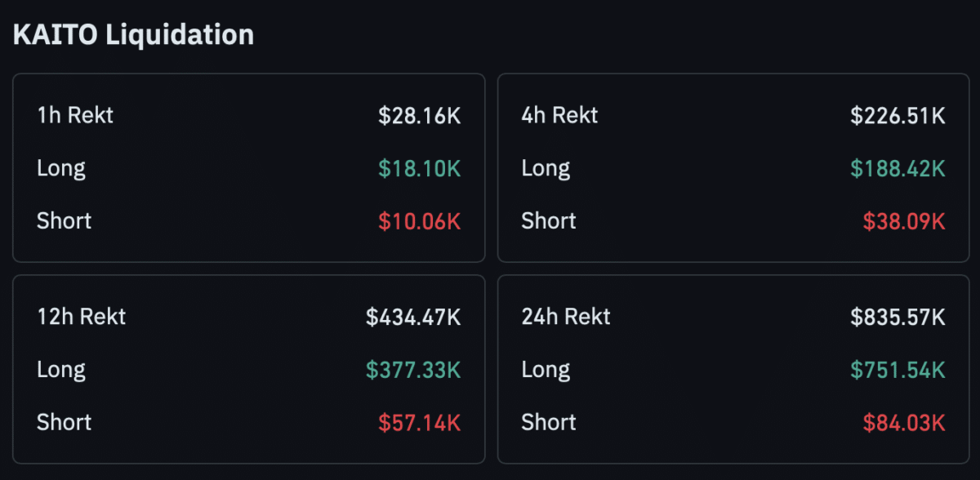Click the 4h Short value $38.09K

pyautogui.click(x=904, y=221)
